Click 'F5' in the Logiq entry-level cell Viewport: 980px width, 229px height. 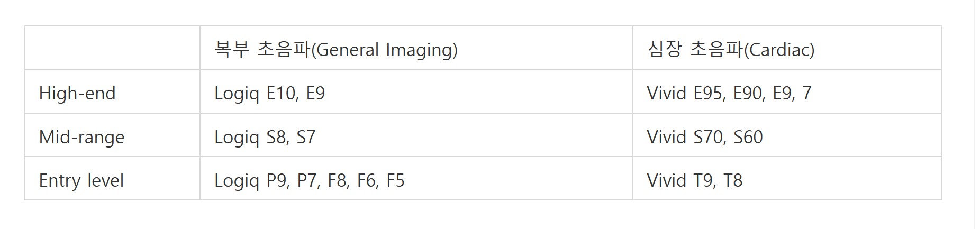pos(395,180)
